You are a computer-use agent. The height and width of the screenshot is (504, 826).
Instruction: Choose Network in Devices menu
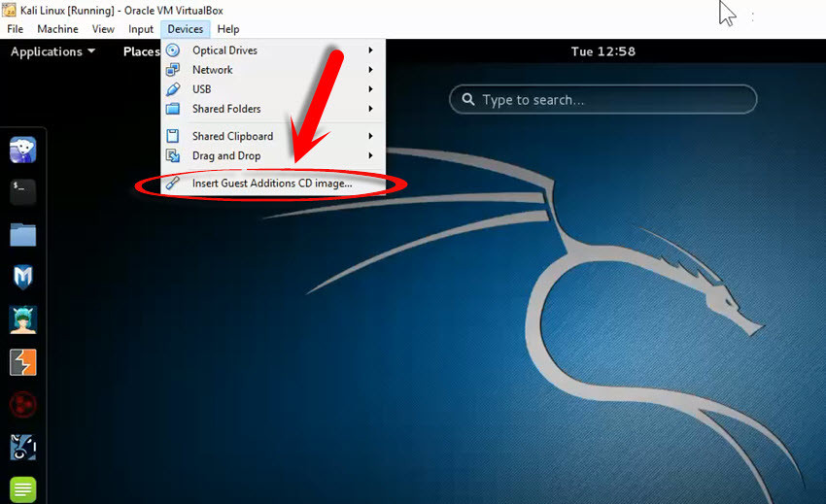273,70
